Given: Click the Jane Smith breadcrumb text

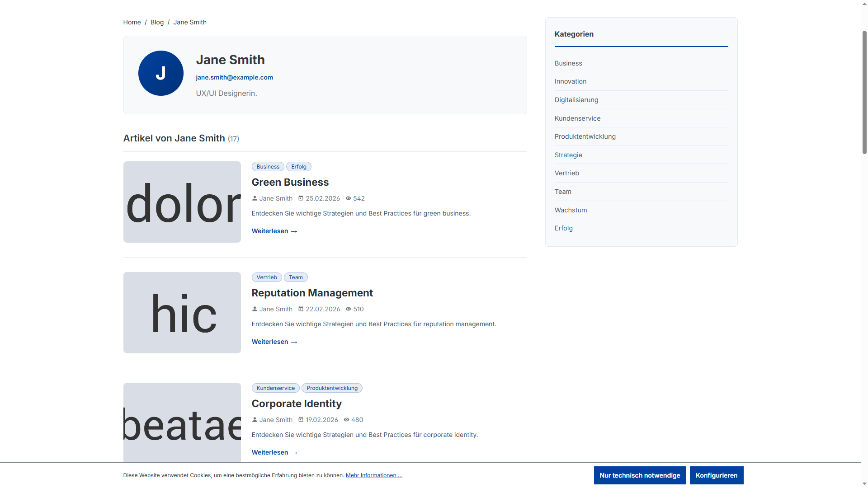Looking at the screenshot, I should click(x=190, y=22).
